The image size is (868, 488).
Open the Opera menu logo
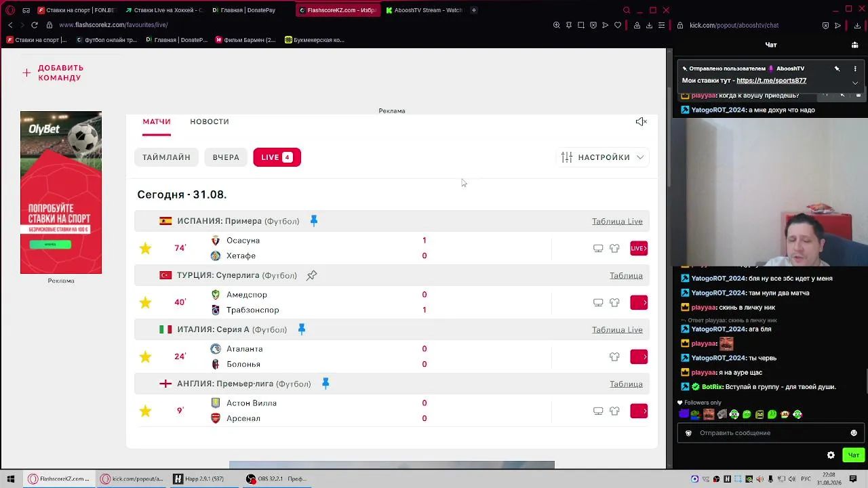(x=10, y=10)
